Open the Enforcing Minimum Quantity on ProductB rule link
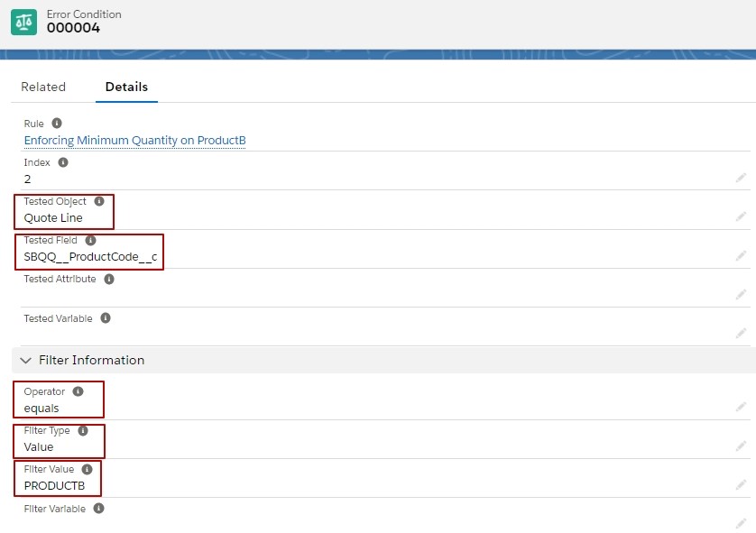 (135, 140)
